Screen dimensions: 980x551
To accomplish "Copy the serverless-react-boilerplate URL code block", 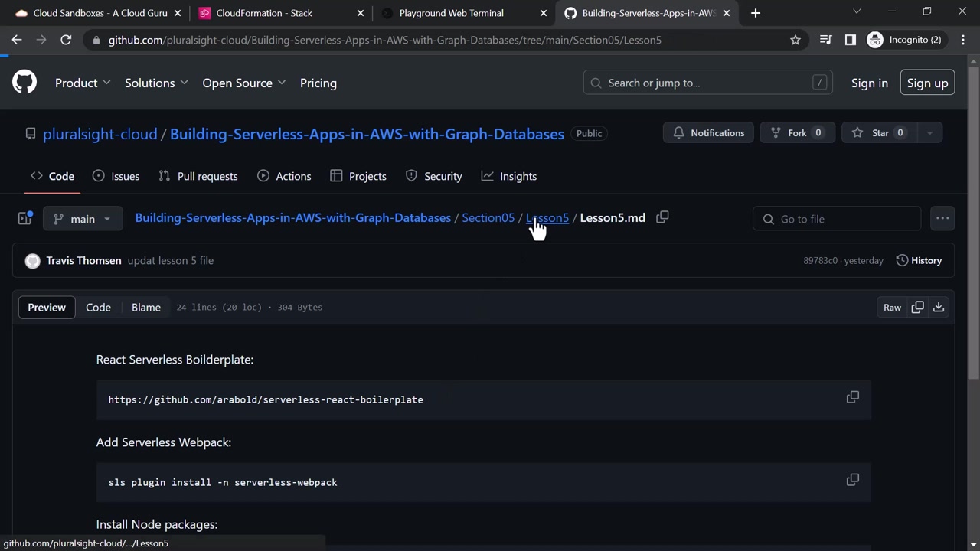I will click(x=852, y=397).
